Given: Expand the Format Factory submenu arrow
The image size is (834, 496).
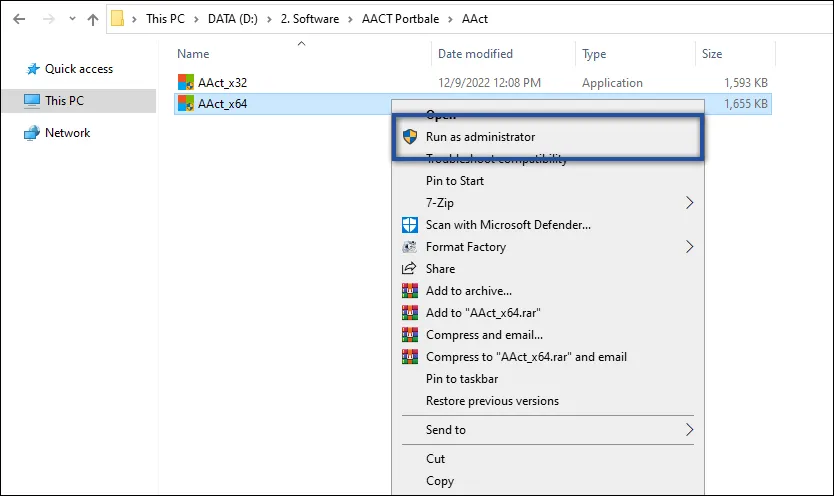Looking at the screenshot, I should coord(689,247).
